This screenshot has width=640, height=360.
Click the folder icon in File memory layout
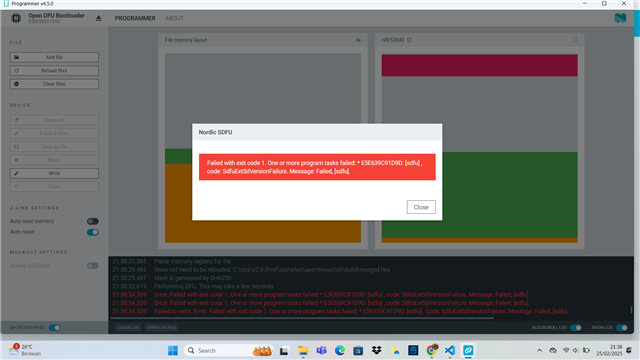358,40
